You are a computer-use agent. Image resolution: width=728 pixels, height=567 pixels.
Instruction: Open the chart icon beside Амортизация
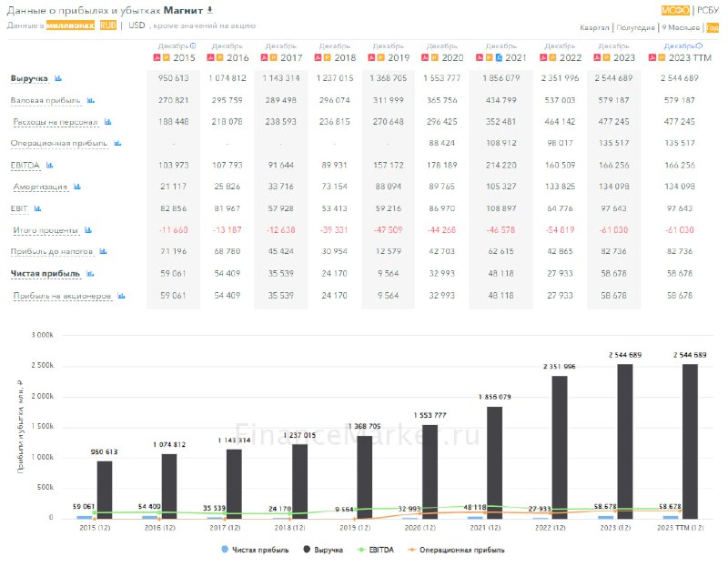[x=77, y=187]
